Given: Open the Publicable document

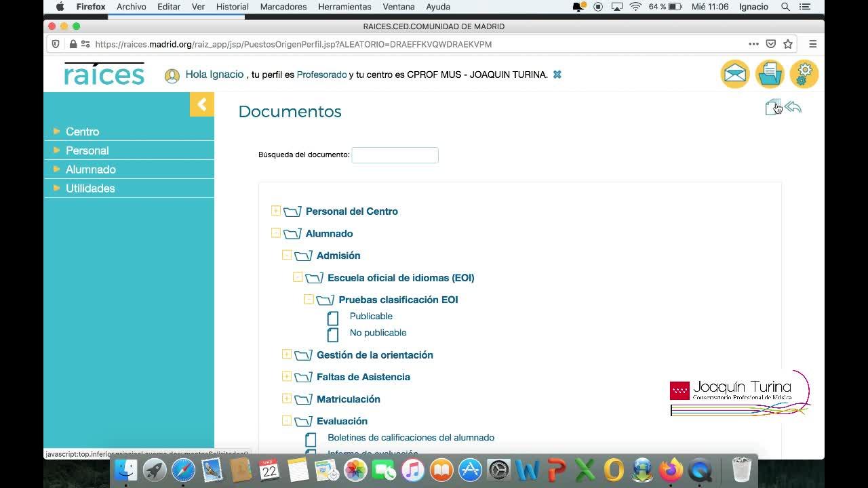Looking at the screenshot, I should [371, 317].
